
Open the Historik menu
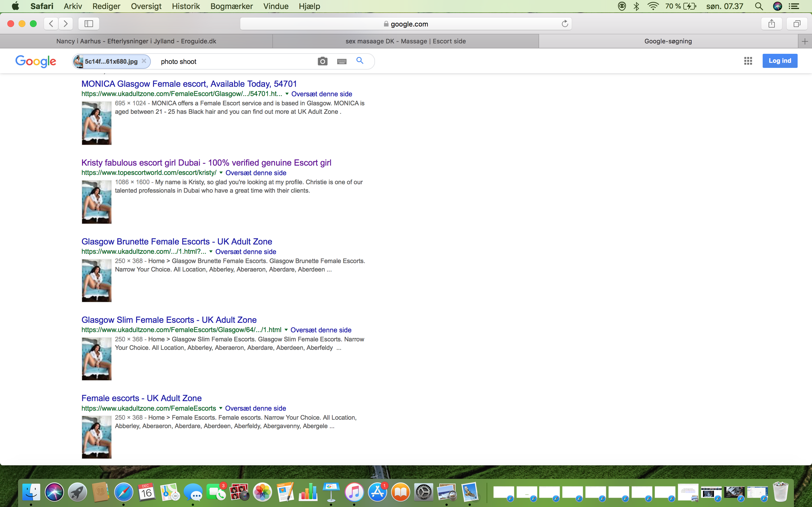(x=186, y=6)
